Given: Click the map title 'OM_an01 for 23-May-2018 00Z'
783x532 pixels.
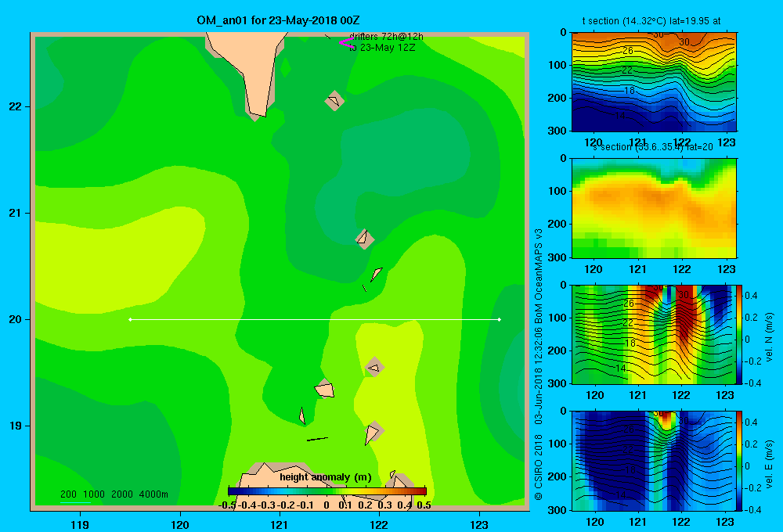Looking at the screenshot, I should [278, 20].
